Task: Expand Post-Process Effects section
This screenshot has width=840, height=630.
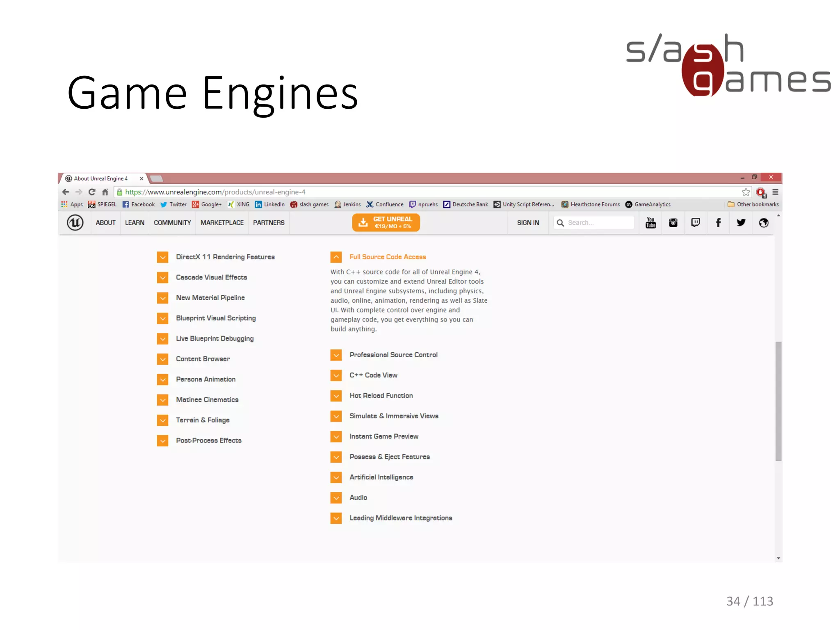Action: pos(163,441)
